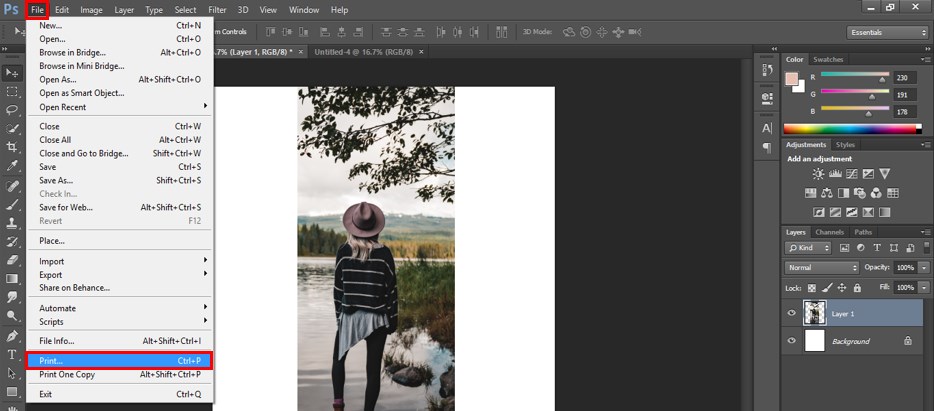Open the Paragraph panel icon
Screen dimensions: 934x411
[767, 147]
